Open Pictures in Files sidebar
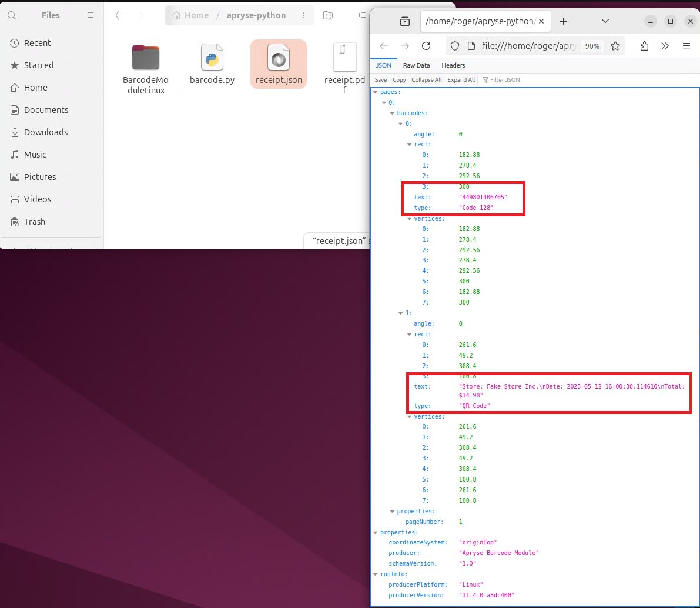The width and height of the screenshot is (700, 608). pos(52,177)
